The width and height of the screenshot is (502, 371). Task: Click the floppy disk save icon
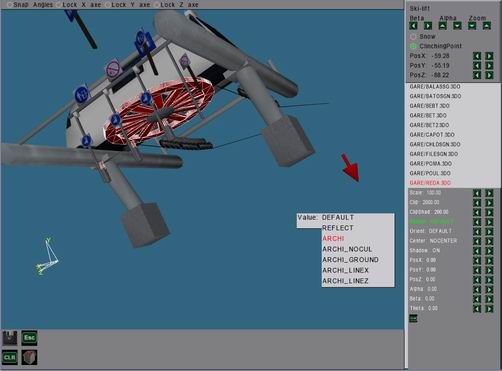(x=10, y=338)
